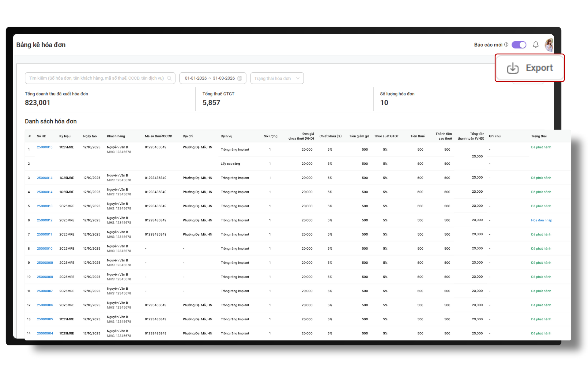Click the Ngày tạo column header

(x=90, y=136)
